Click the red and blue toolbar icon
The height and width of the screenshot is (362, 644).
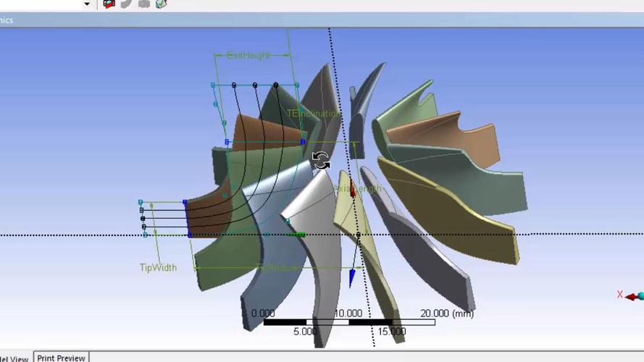[x=109, y=4]
